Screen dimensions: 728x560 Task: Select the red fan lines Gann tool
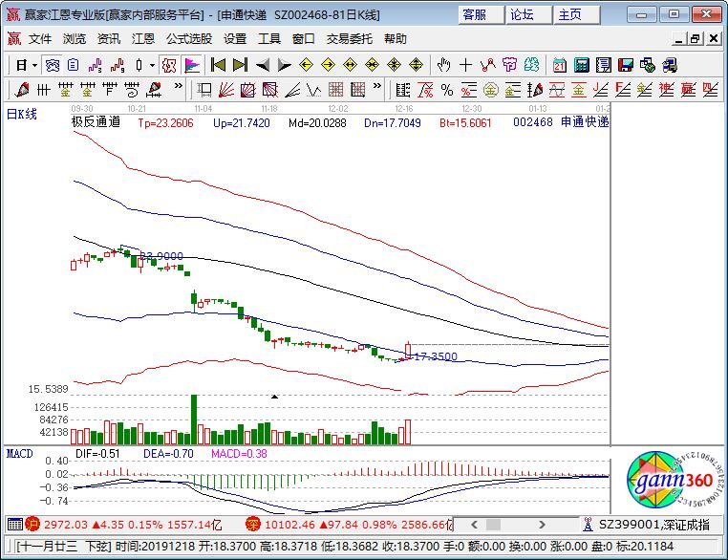click(226, 90)
